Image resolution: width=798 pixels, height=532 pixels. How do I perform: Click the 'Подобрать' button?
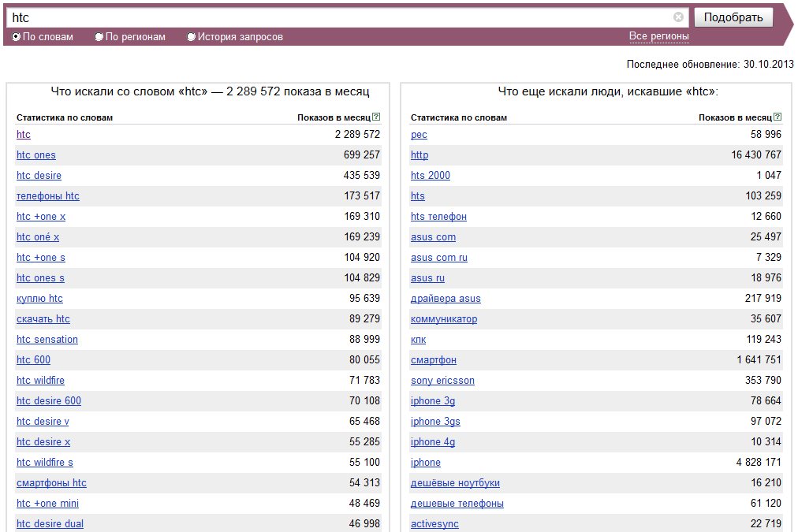[x=733, y=17]
